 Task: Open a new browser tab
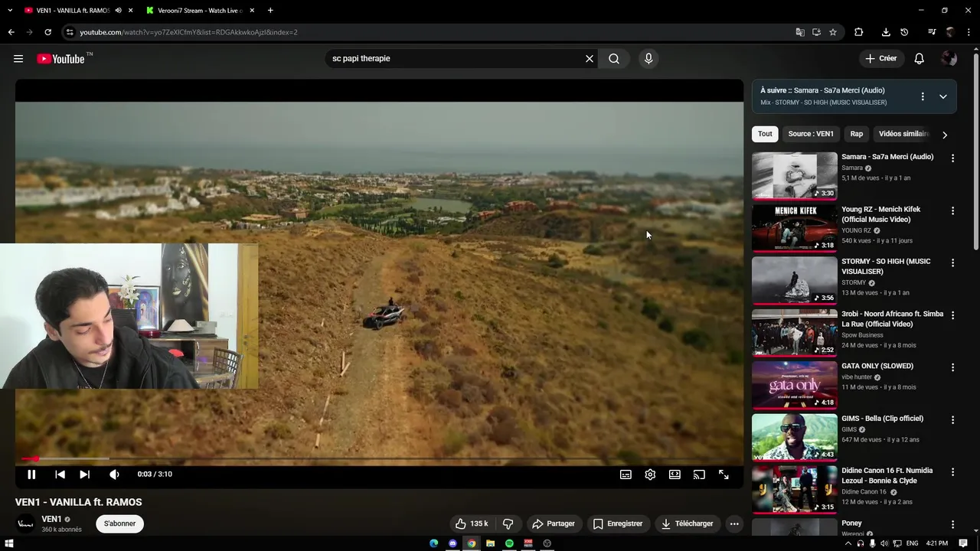pyautogui.click(x=270, y=11)
